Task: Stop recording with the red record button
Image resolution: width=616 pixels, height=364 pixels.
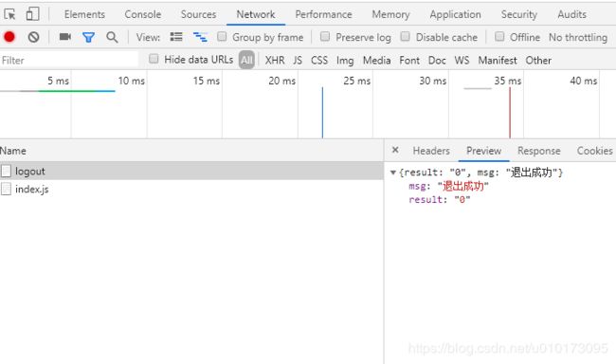Action: coord(9,37)
